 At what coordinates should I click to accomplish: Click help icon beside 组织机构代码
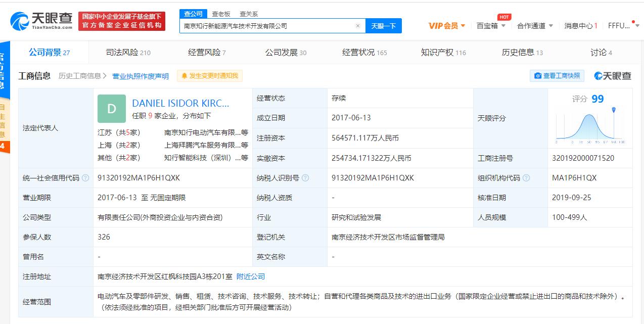(x=526, y=178)
